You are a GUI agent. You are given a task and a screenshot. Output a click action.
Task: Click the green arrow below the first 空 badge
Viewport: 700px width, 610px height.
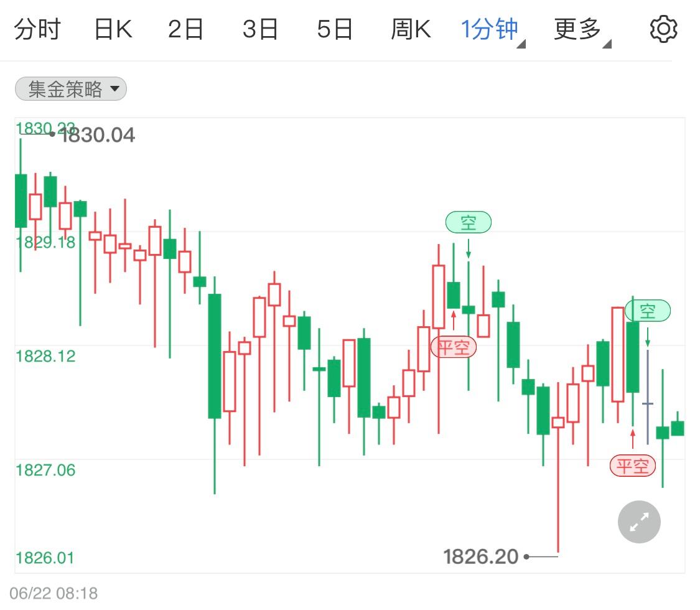click(468, 250)
